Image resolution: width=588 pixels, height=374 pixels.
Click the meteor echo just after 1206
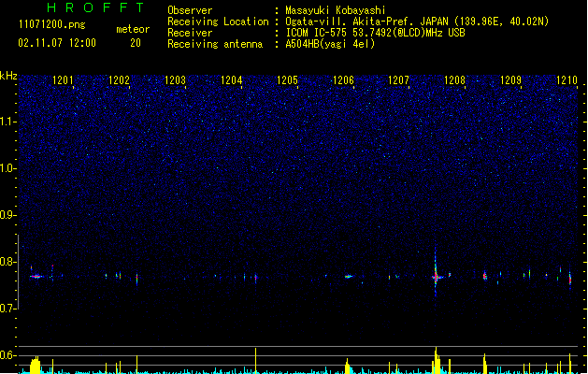[x=349, y=277]
